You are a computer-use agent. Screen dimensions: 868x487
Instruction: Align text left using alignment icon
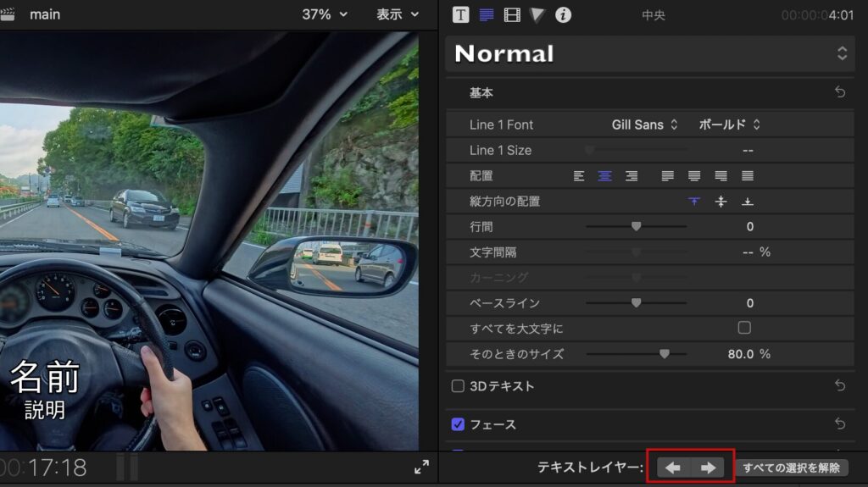(579, 176)
